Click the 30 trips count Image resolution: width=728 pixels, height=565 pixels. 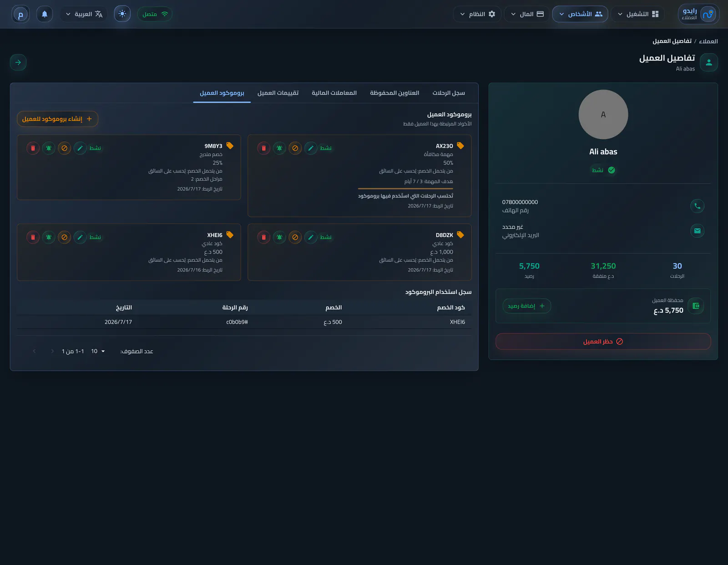coord(677,266)
